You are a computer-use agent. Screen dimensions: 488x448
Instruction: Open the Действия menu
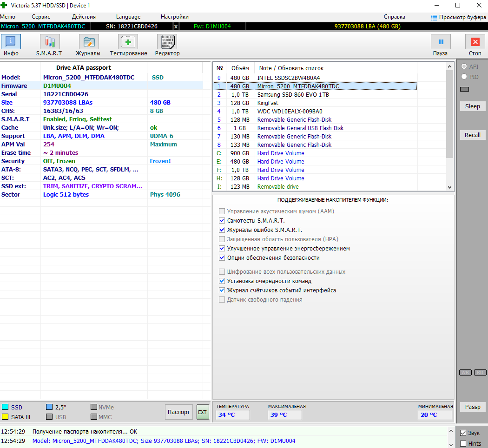point(84,17)
